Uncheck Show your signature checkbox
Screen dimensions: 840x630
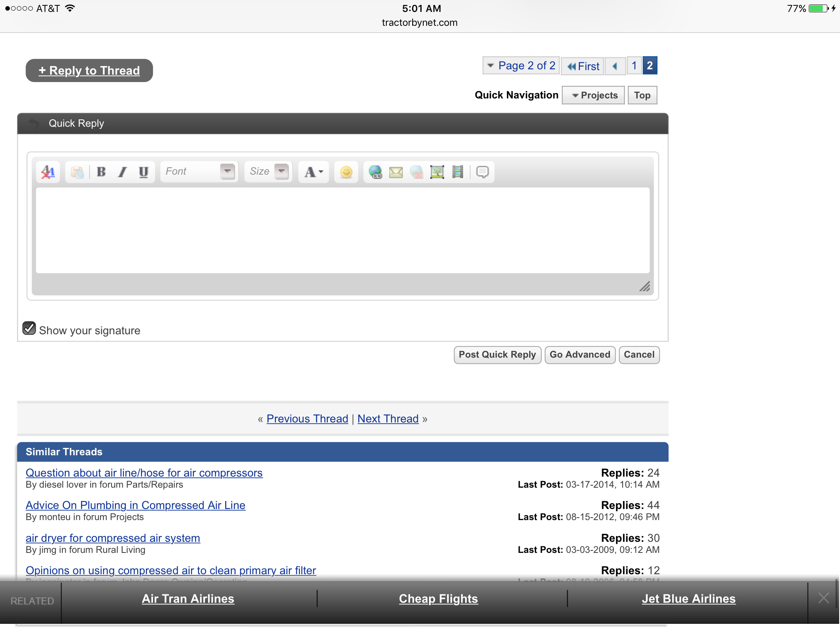click(29, 329)
